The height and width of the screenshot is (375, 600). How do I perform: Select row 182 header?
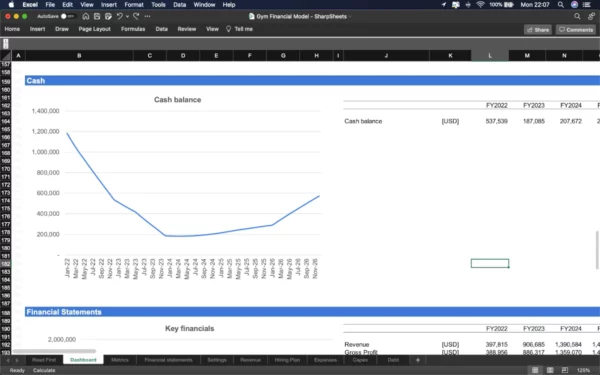tap(6, 264)
